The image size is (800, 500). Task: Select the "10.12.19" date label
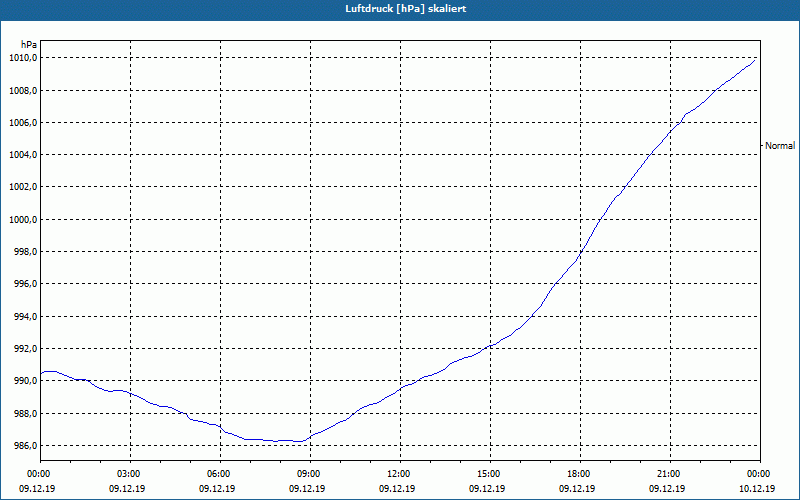coord(757,489)
